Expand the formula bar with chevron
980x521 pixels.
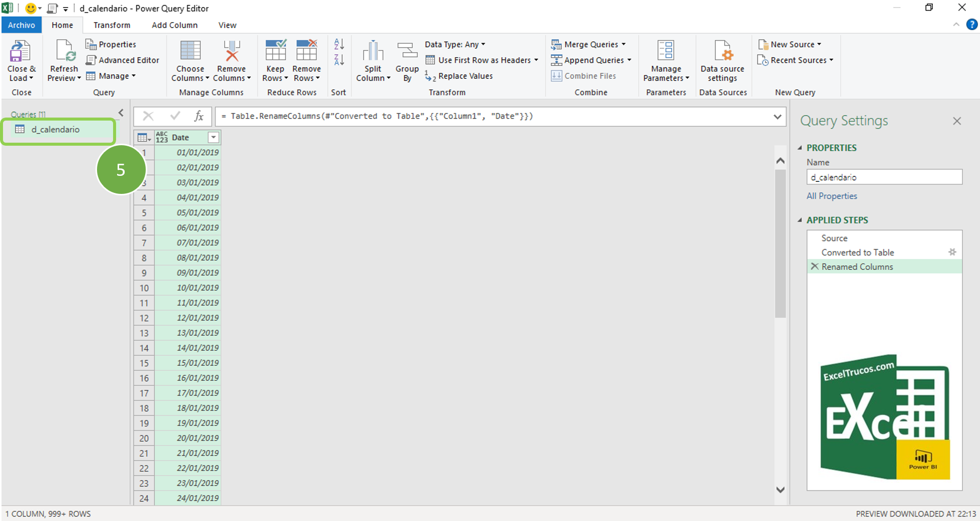tap(777, 117)
